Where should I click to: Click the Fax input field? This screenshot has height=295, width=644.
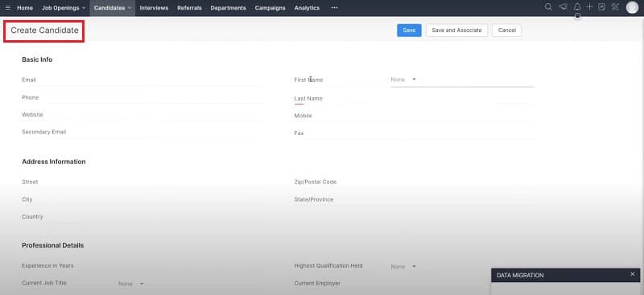462,133
